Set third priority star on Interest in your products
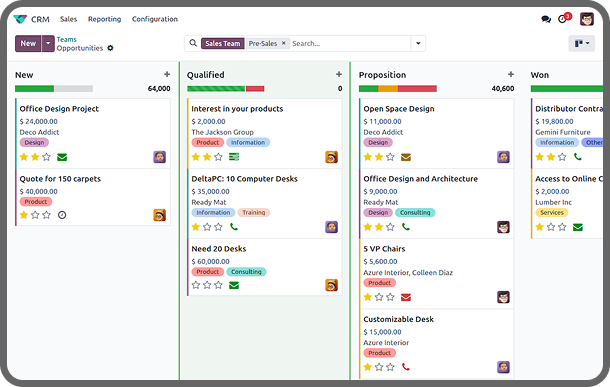 point(219,157)
